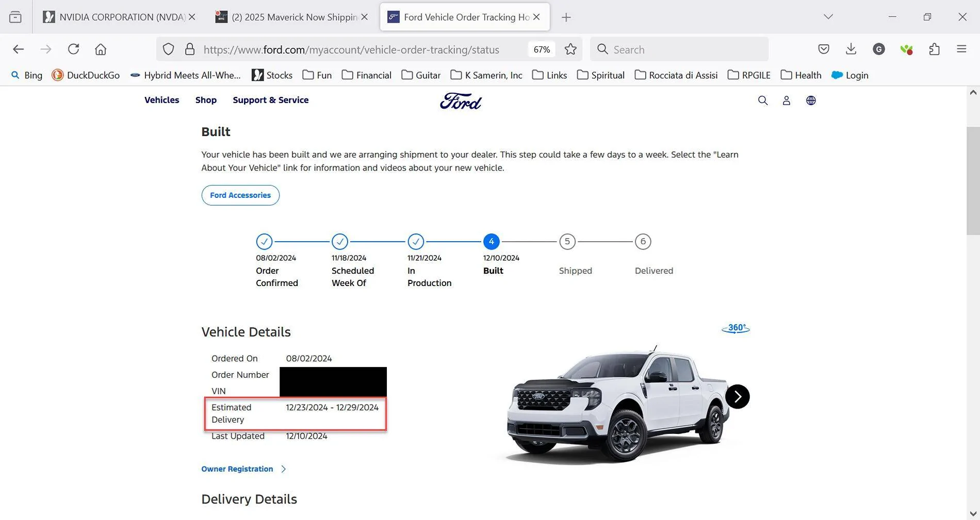Screen dimensions: 980x520
Task: Open the DuckDuckGo bookmark
Action: (86, 75)
